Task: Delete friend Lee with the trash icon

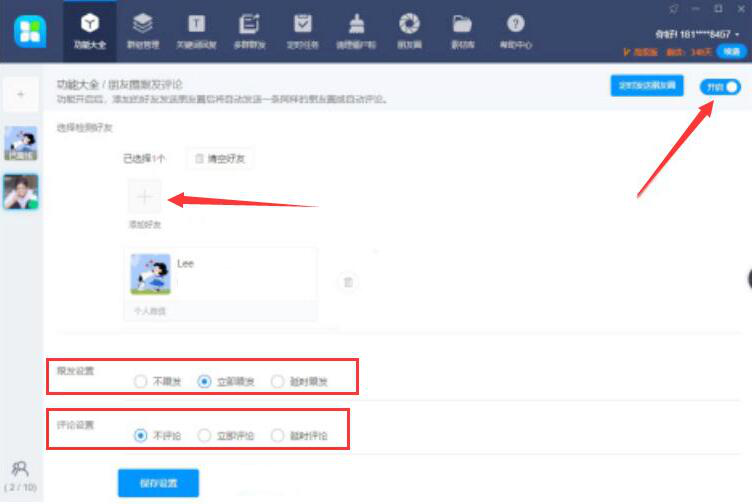Action: [348, 282]
